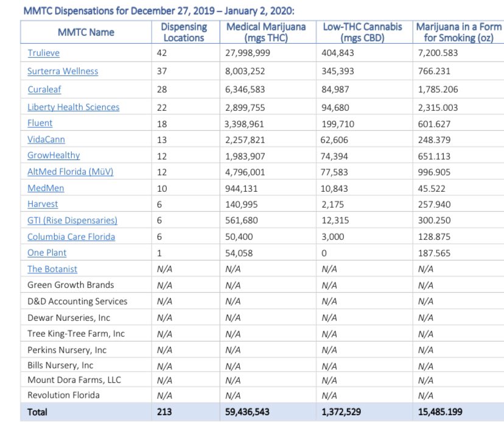The height and width of the screenshot is (422, 504).
Task: Click Harvest's 2,175 CBD value
Action: click(x=333, y=205)
